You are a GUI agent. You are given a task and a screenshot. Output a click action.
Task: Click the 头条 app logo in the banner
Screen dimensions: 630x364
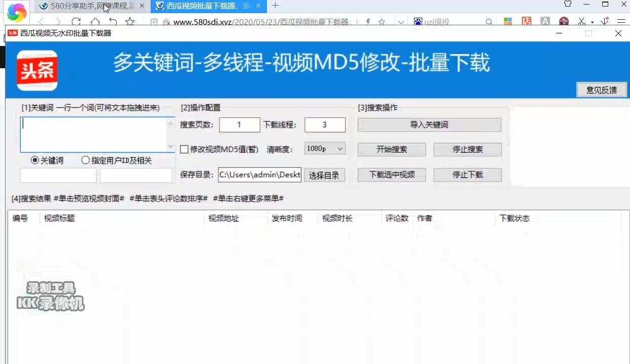click(x=37, y=70)
